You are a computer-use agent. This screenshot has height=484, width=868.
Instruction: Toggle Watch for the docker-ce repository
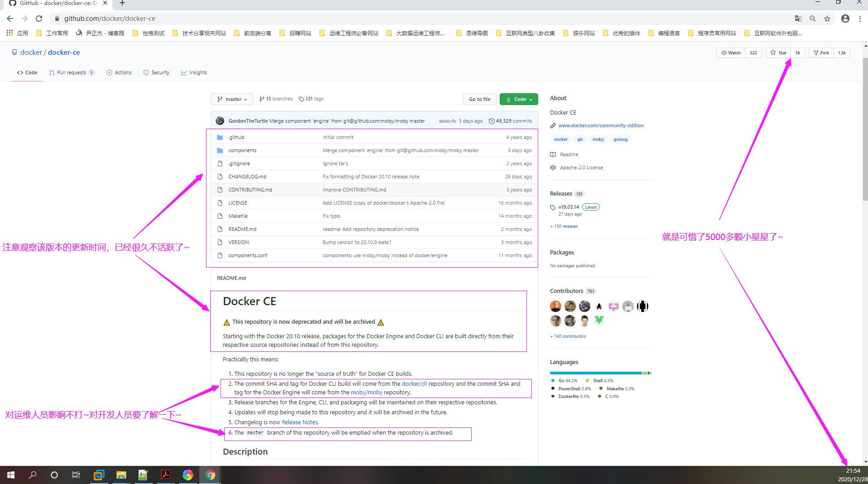731,53
